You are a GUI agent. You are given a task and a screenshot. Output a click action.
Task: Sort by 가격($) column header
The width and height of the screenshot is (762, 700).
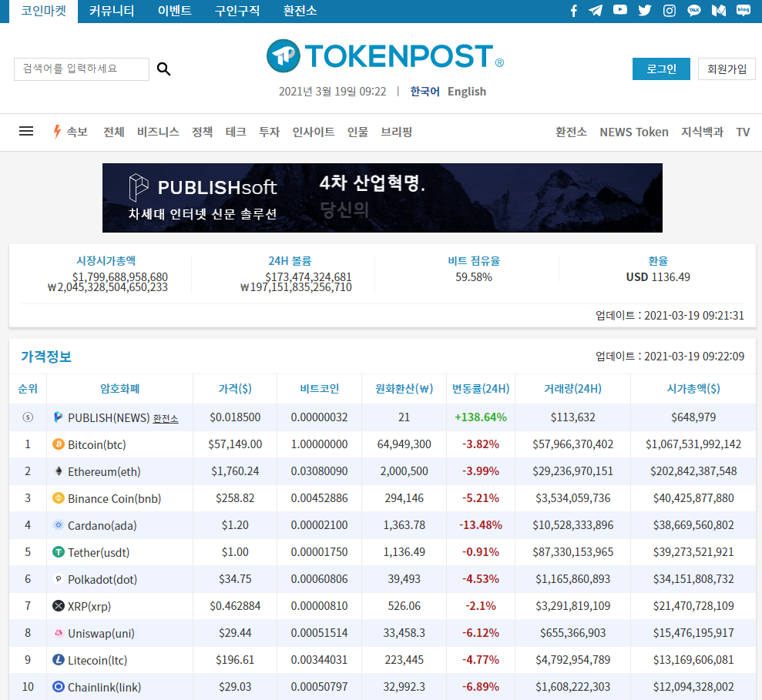235,389
